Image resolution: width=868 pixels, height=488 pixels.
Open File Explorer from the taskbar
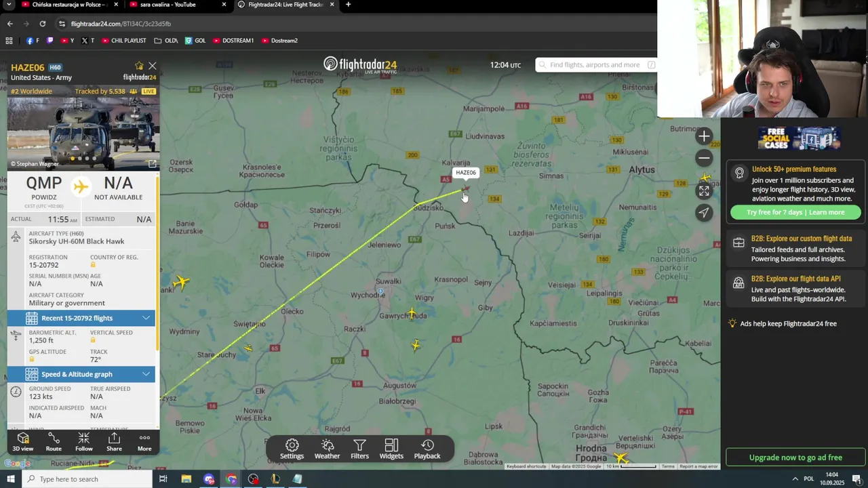click(x=186, y=479)
